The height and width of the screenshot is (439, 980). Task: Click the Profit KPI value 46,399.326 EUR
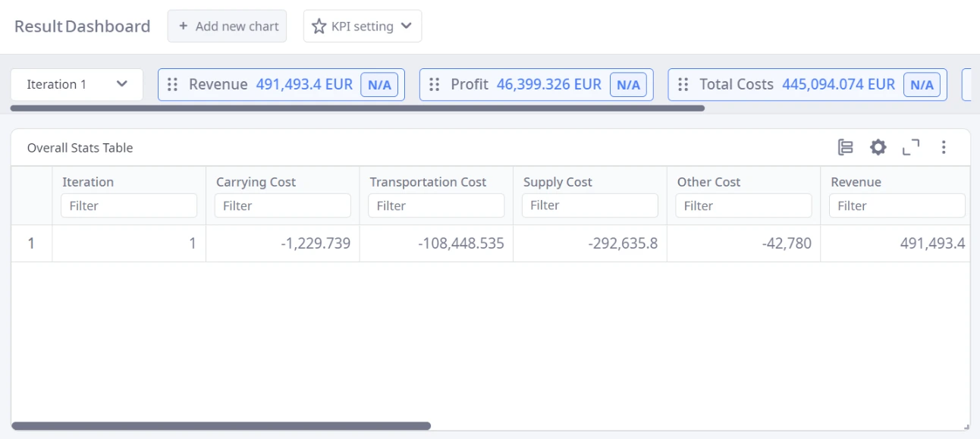548,84
